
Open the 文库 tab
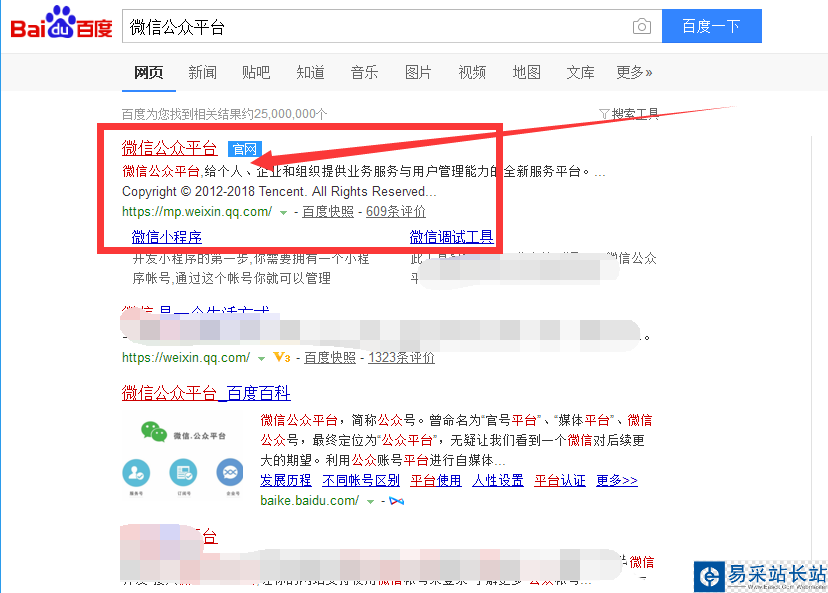pyautogui.click(x=580, y=72)
